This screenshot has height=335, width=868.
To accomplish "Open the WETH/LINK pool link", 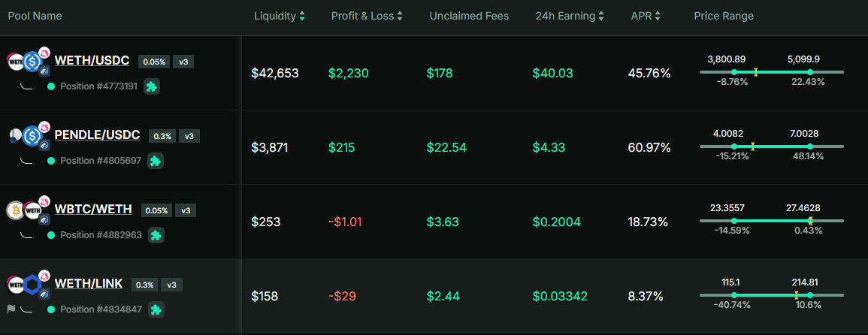I will tap(88, 284).
